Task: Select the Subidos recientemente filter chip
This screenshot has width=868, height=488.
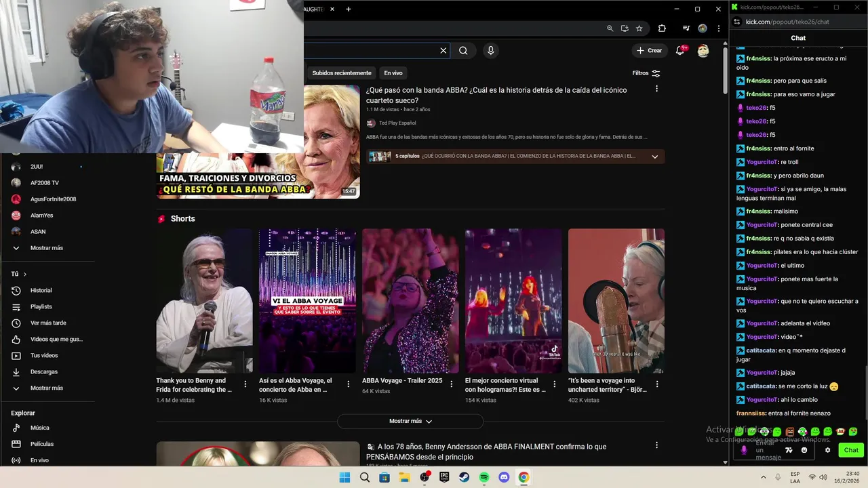Action: (x=342, y=73)
